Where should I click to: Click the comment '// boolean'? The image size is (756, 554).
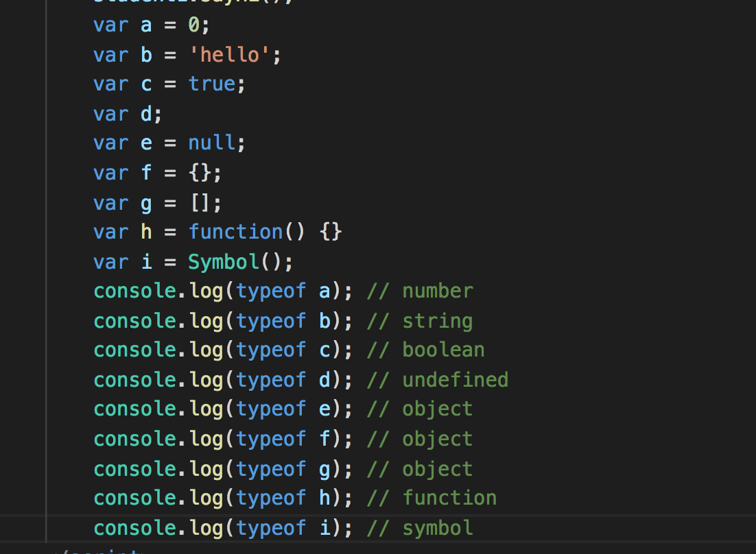pyautogui.click(x=426, y=350)
